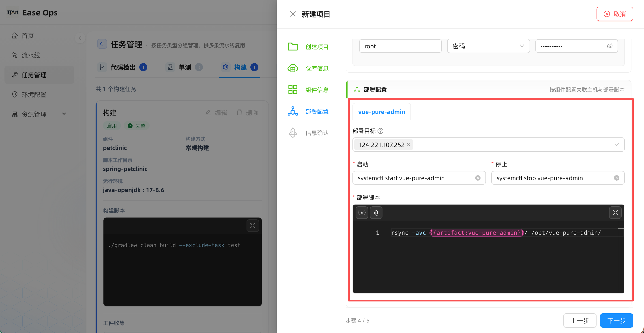Click the 'spring-petclinic' work directory value
644x333 pixels.
(125, 169)
